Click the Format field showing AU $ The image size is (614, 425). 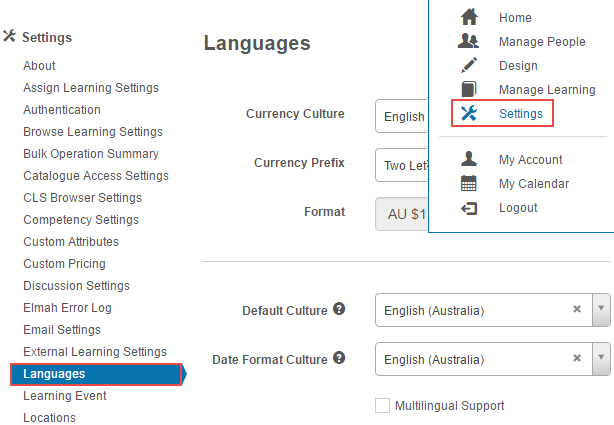pos(402,213)
